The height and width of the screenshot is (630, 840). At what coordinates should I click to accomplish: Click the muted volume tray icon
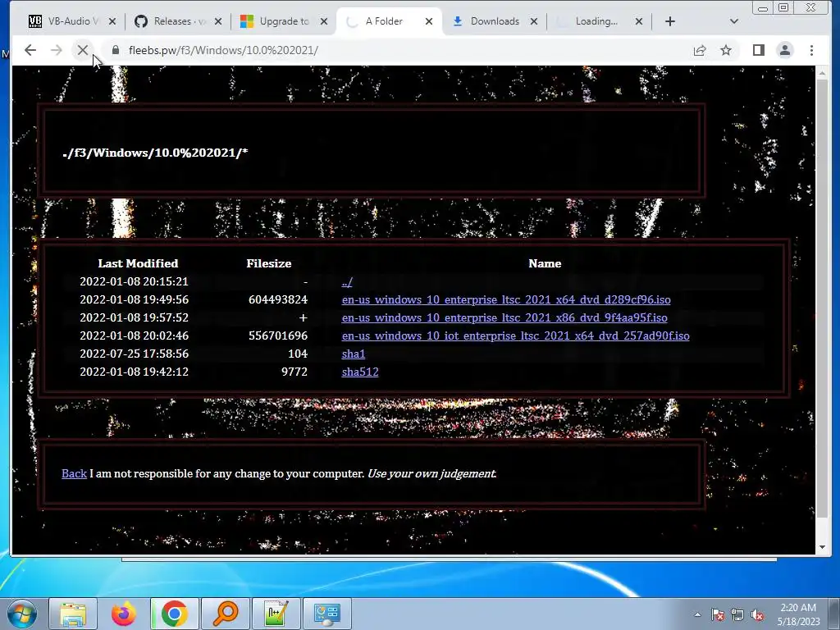coord(757,614)
